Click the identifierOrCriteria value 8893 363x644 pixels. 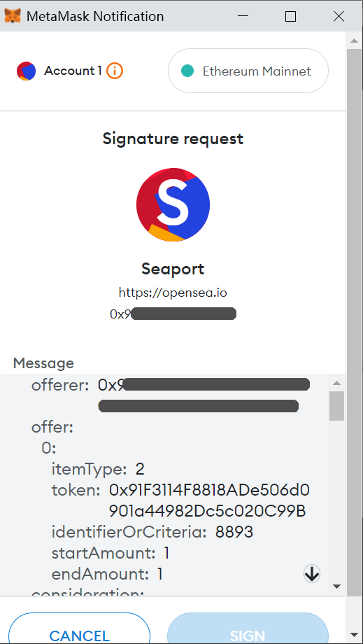pyautogui.click(x=234, y=532)
